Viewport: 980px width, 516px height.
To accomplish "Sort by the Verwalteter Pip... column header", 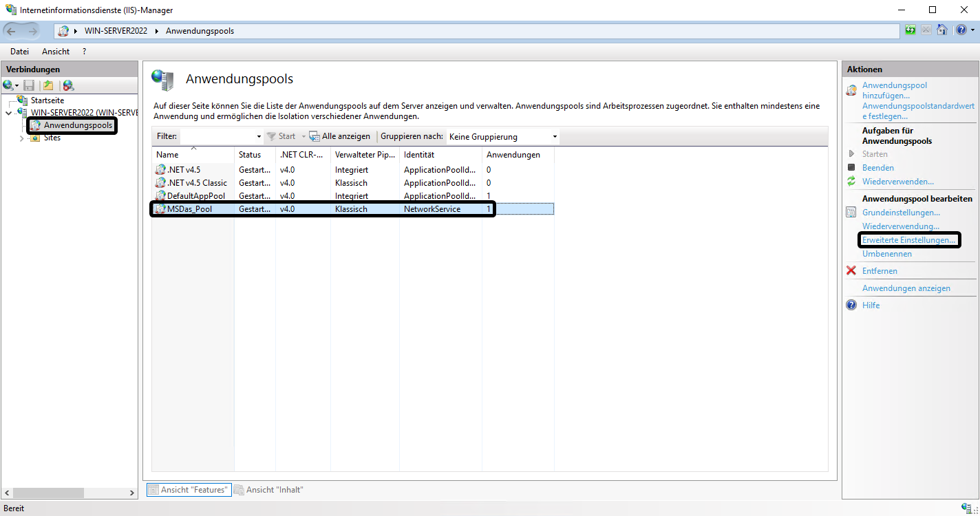I will coord(365,155).
